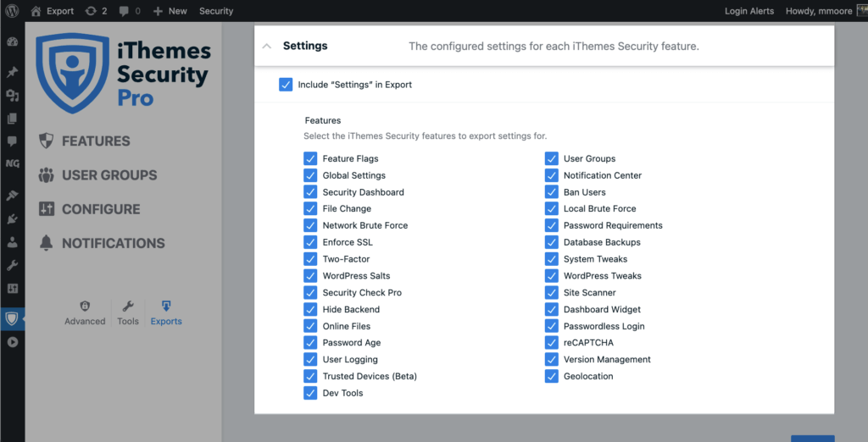The height and width of the screenshot is (442, 868).
Task: Collapse the Settings panel chevron
Action: click(x=267, y=47)
